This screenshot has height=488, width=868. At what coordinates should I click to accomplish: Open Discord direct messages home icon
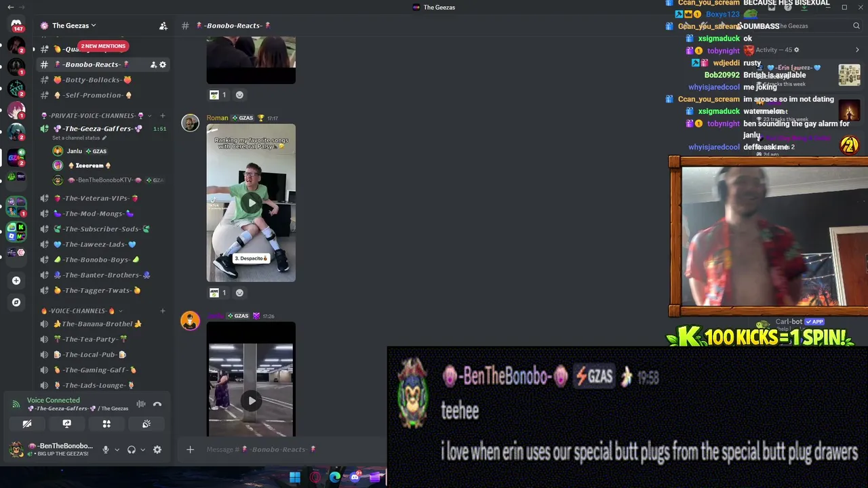[16, 25]
